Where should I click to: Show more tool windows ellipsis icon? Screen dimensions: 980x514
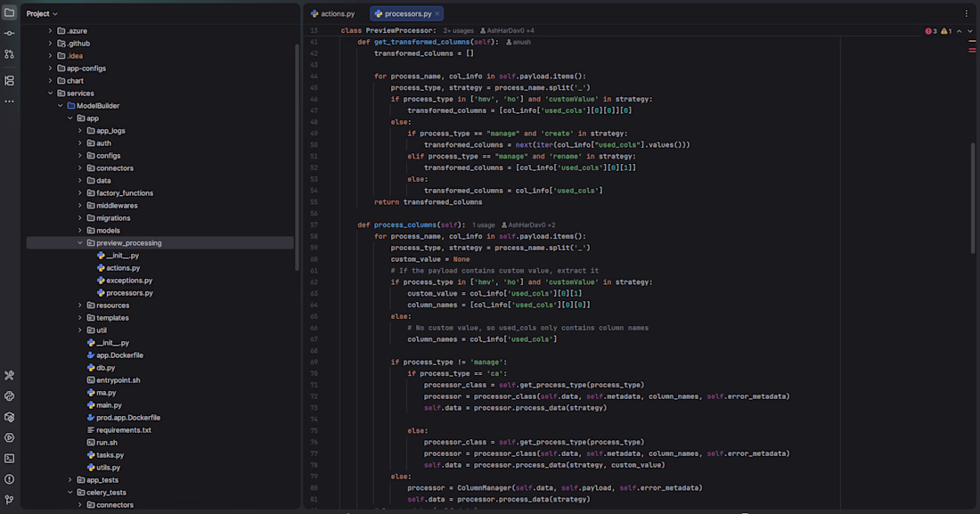point(10,102)
